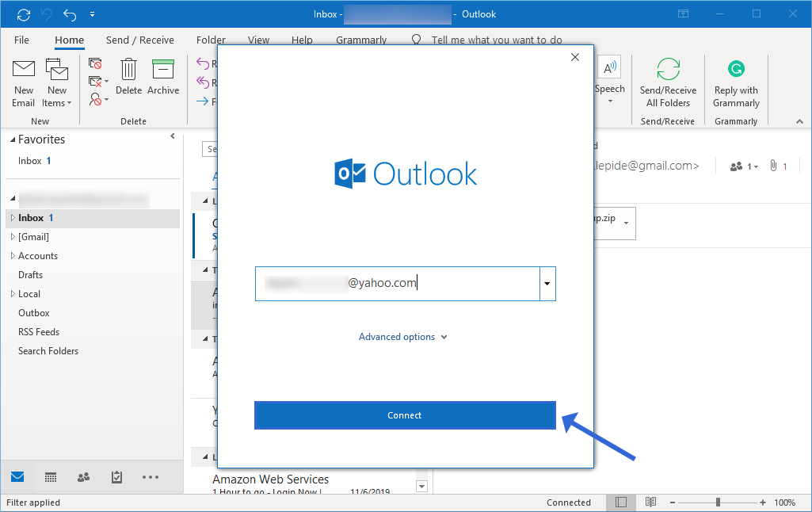Collapse the folder pane arrow
This screenshot has height=512, width=812.
(x=173, y=136)
